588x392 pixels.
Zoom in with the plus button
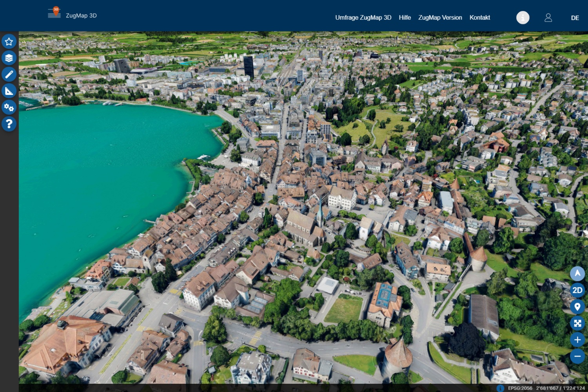tap(577, 339)
